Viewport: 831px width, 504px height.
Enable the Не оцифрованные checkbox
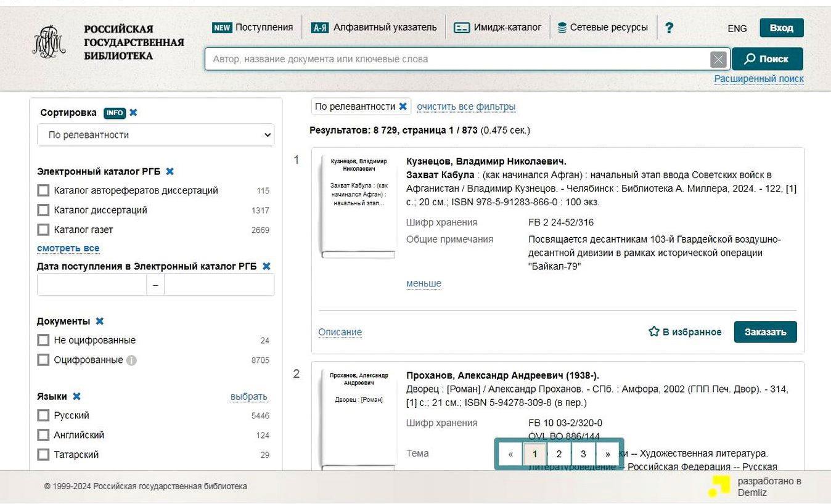pyautogui.click(x=43, y=340)
